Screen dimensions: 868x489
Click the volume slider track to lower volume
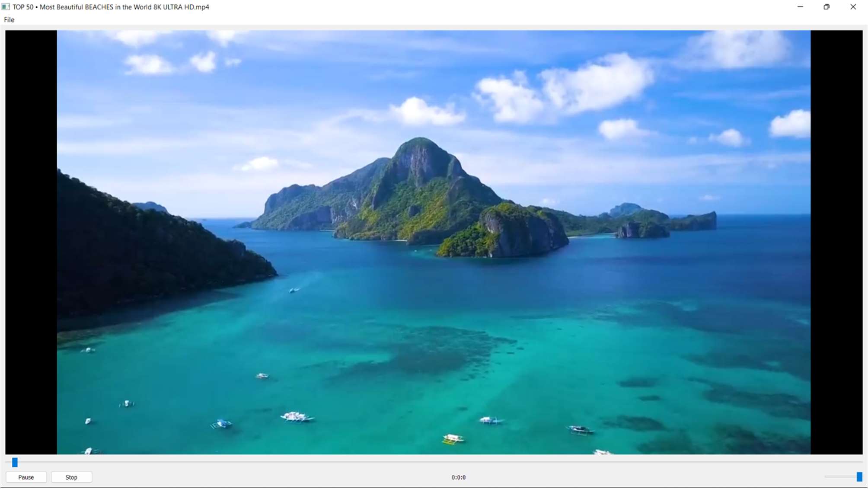click(x=839, y=476)
